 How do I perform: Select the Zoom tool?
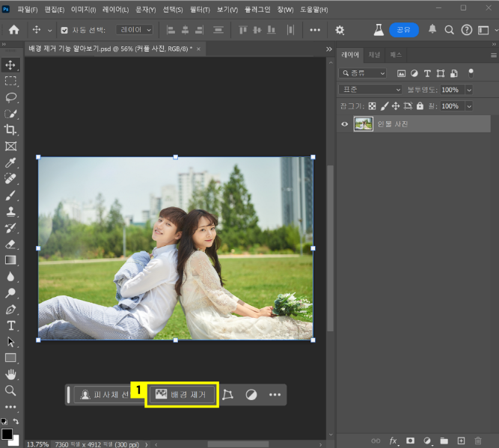[x=10, y=390]
